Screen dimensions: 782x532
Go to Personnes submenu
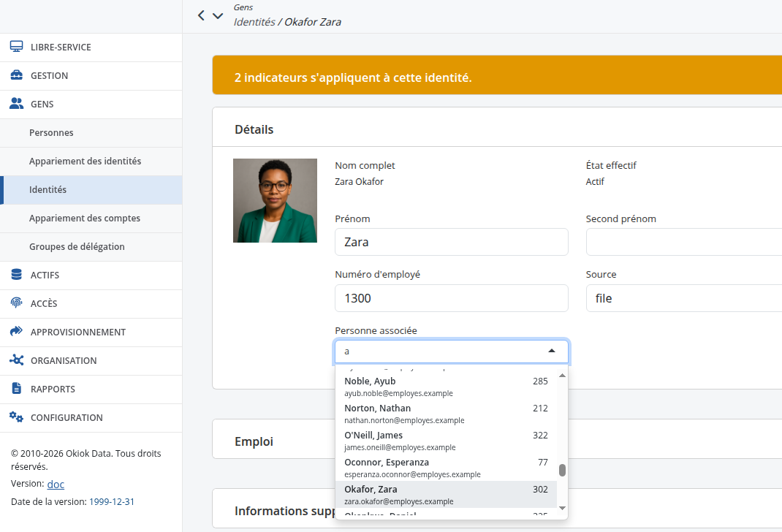click(91, 132)
